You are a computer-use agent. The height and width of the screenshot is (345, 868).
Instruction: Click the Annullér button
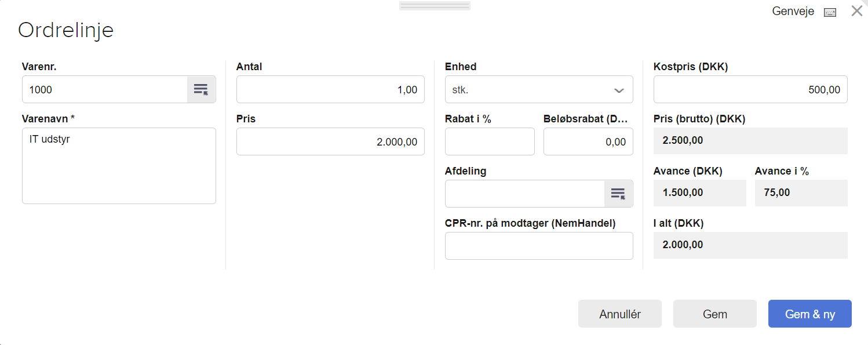click(x=619, y=314)
